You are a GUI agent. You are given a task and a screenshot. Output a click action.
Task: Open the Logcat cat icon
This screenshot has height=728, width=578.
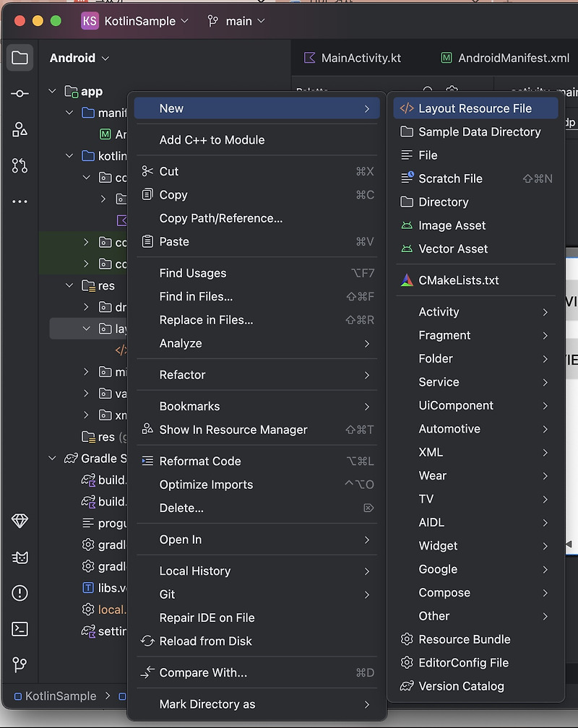20,557
